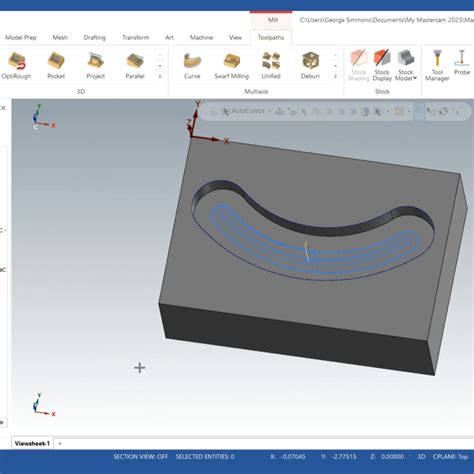Expand the 3D toolpaths gallery

[160, 76]
